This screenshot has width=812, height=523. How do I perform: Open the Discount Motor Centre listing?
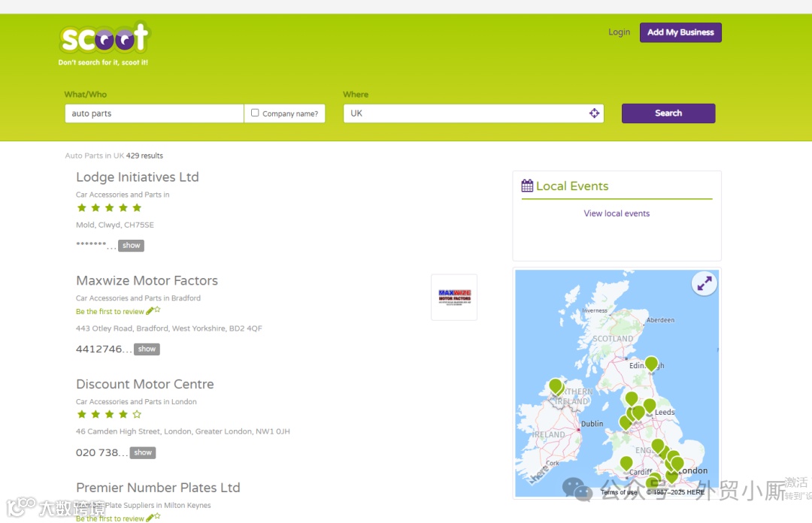[x=145, y=384]
